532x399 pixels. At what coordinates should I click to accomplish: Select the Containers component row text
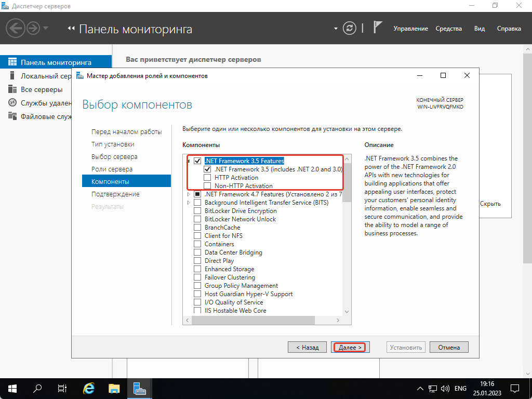pos(219,244)
